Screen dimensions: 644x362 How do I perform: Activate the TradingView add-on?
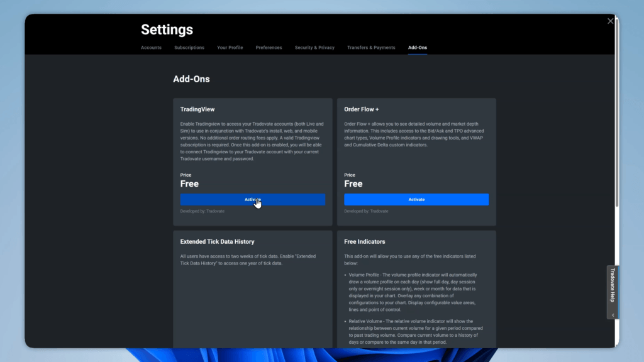pos(252,199)
